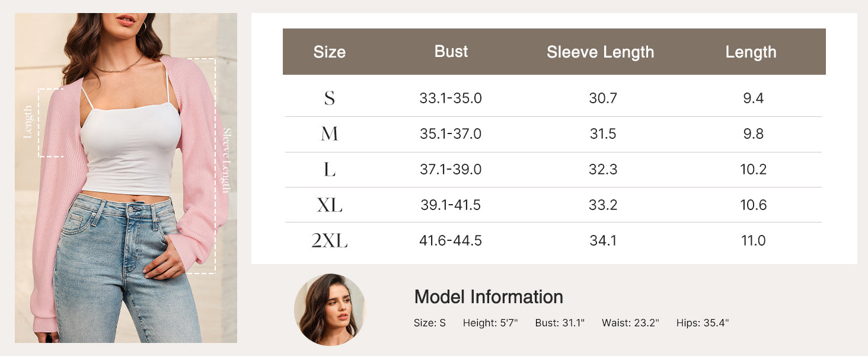The width and height of the screenshot is (868, 356).
Task: Click the Model Information heading
Action: pyautogui.click(x=489, y=297)
